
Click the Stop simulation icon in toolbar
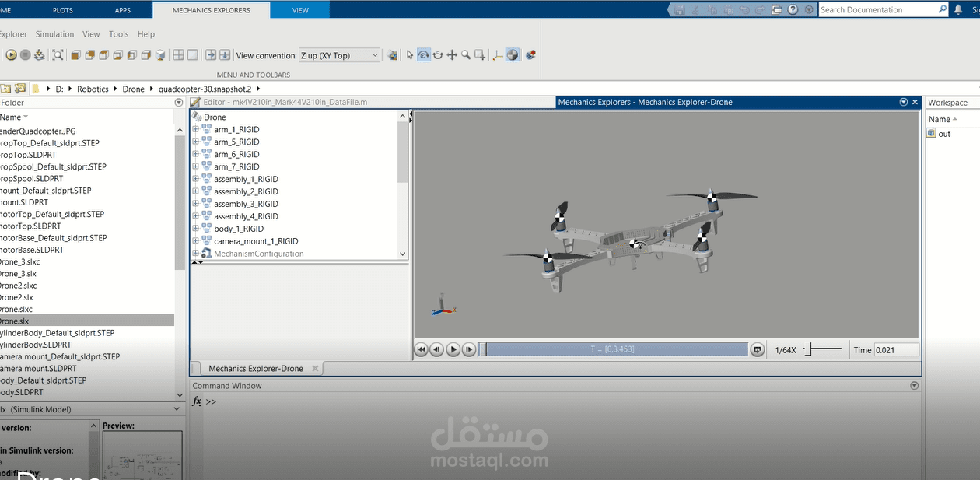(x=25, y=55)
